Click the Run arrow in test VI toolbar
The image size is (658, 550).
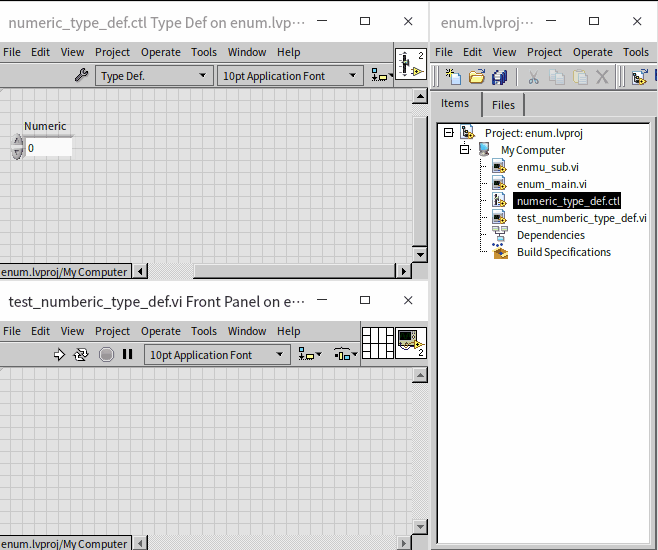coord(59,354)
